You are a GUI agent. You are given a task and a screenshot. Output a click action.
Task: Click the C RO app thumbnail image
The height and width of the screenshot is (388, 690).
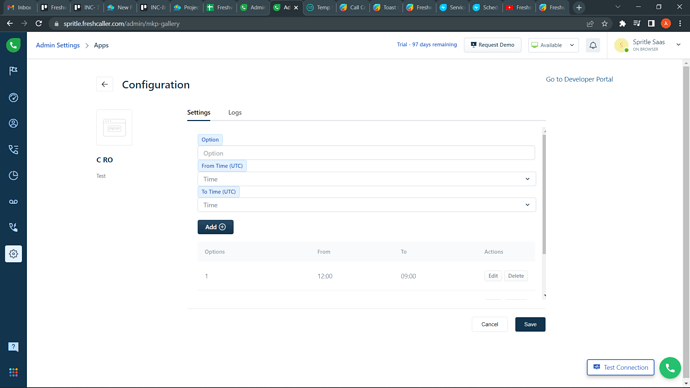pos(114,128)
